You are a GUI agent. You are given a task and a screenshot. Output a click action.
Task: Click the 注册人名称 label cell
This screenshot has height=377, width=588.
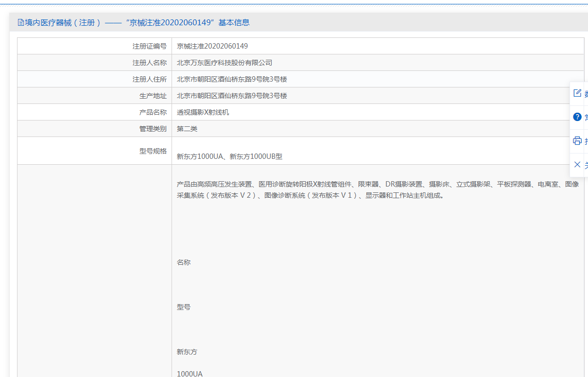coord(94,63)
